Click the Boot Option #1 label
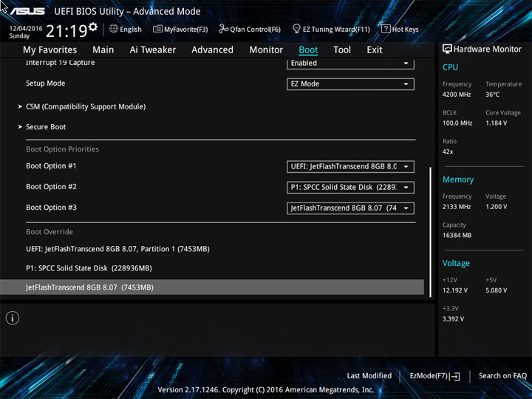Image resolution: width=532 pixels, height=399 pixels. pyautogui.click(x=51, y=166)
